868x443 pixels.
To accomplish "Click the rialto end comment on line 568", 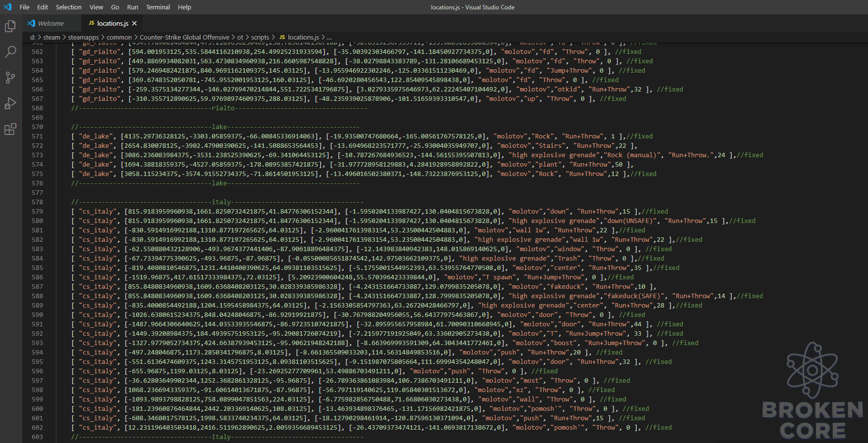I will point(219,108).
